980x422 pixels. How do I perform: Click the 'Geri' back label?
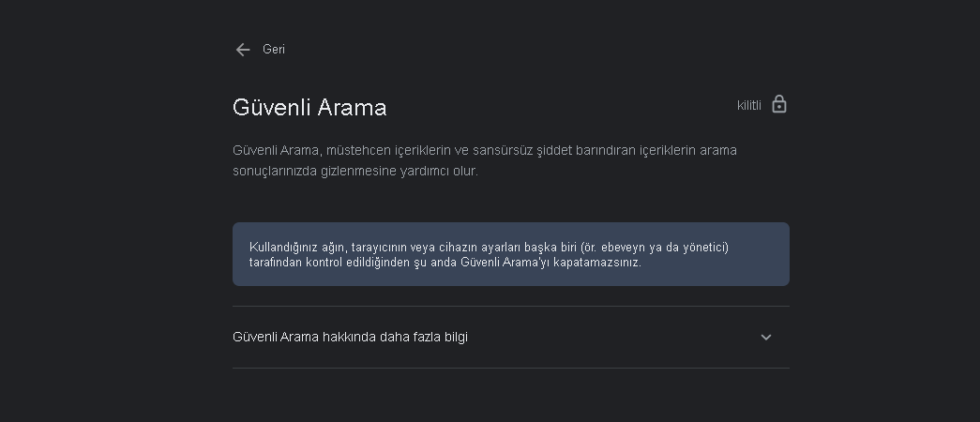[274, 50]
